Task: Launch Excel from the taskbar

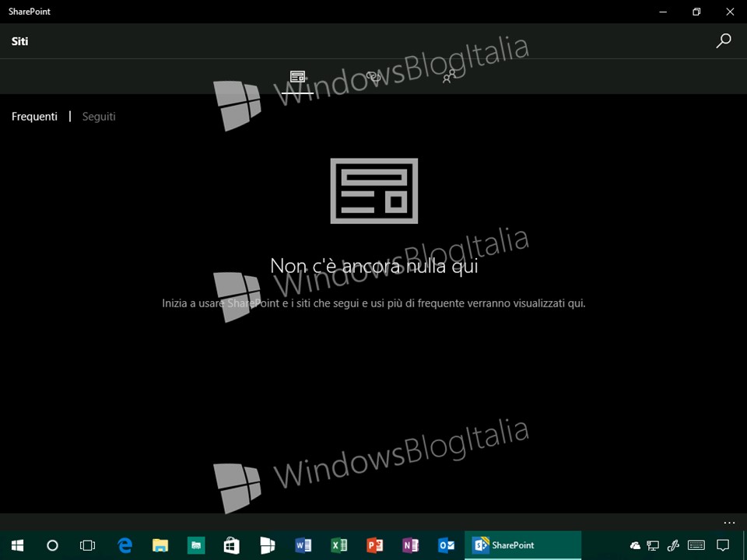Action: 338,545
